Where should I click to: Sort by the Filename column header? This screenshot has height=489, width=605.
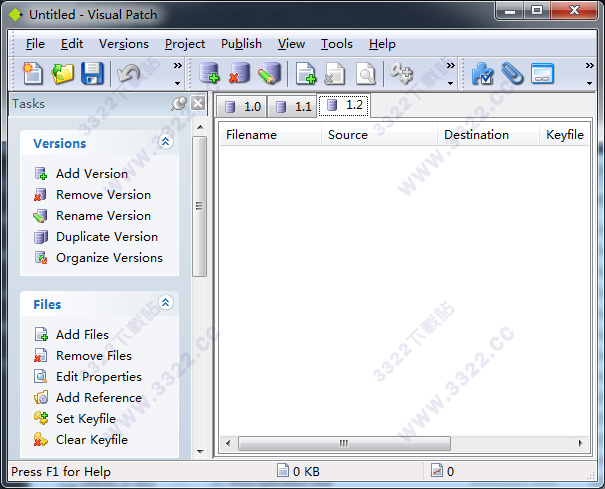pos(270,135)
